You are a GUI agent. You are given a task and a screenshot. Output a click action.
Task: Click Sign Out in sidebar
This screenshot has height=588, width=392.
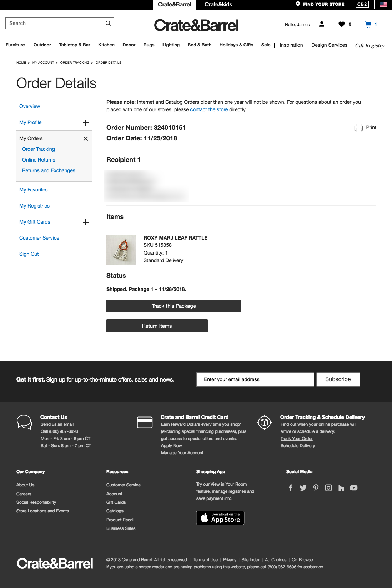tap(29, 254)
